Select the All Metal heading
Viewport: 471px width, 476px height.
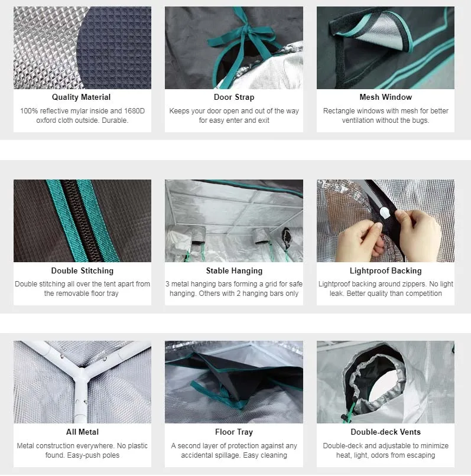point(82,432)
